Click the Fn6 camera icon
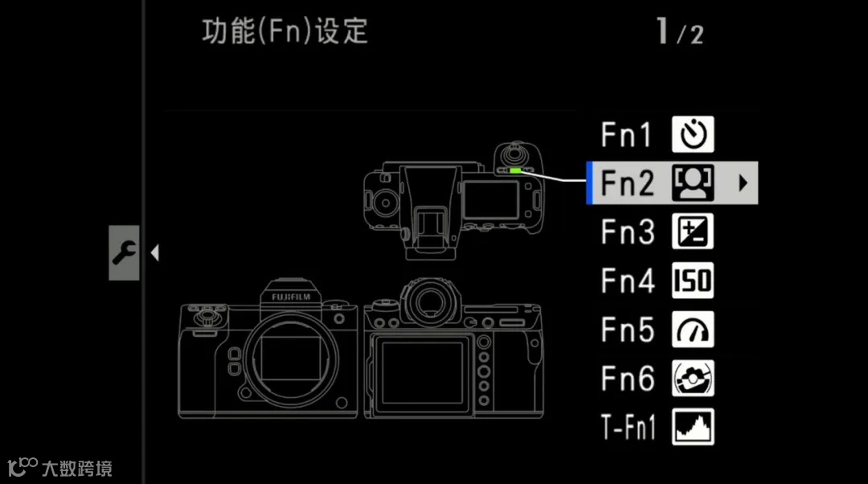The height and width of the screenshot is (484, 868). pyautogui.click(x=693, y=378)
